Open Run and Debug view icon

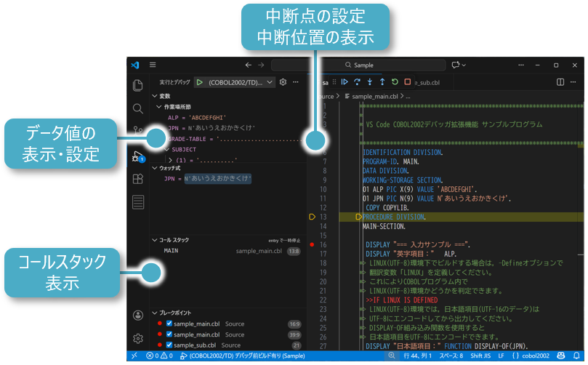point(138,156)
